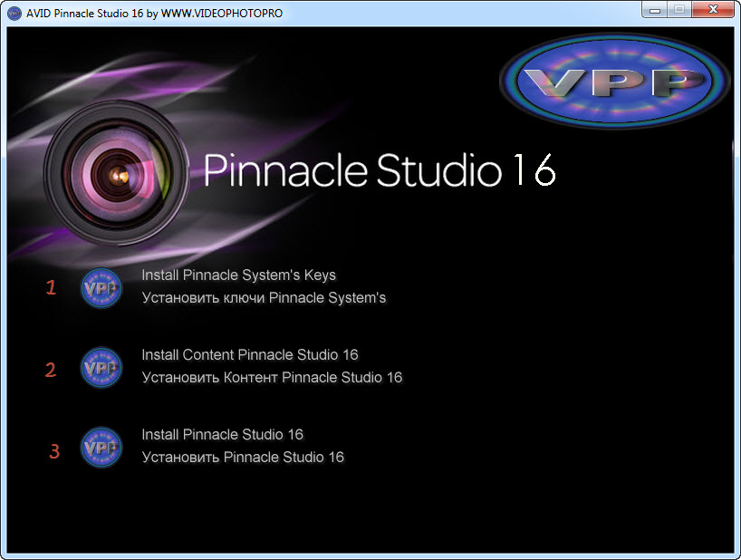Choose 'Установить Контент Pinnacle Studio 16'
Screen dimensions: 741x560
[272, 378]
